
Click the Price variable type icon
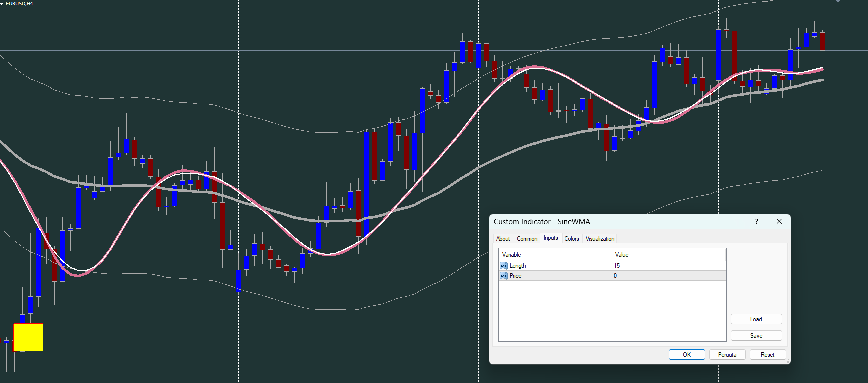point(504,276)
